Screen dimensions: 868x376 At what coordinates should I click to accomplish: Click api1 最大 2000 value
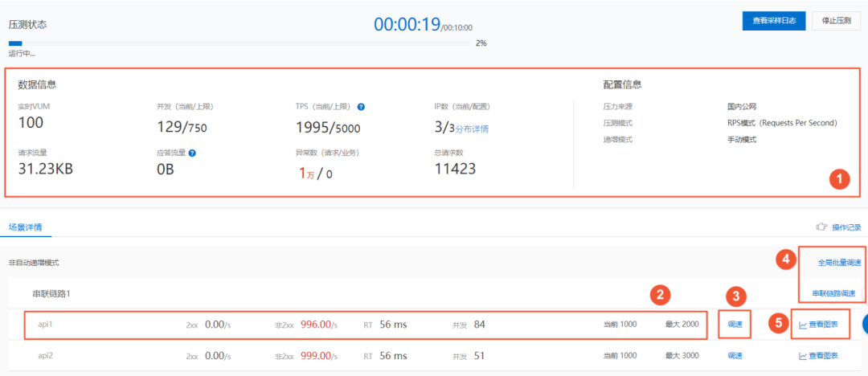[682, 325]
